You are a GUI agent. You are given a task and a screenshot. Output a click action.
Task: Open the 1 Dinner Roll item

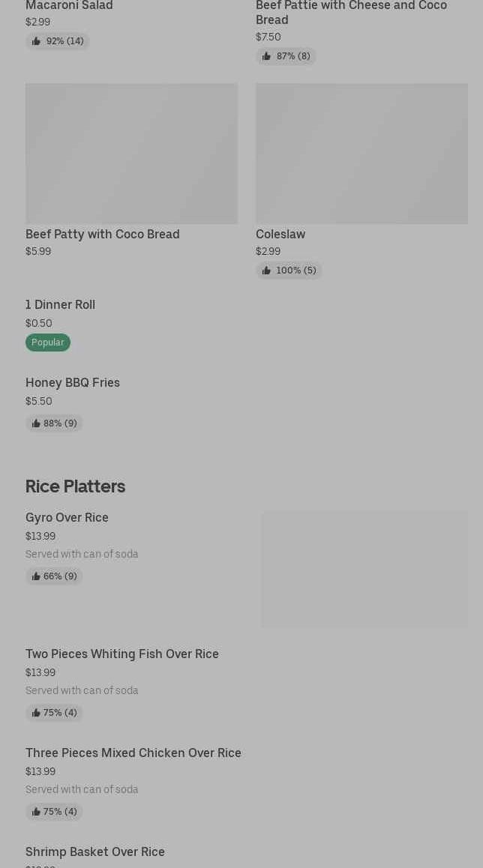click(x=60, y=305)
